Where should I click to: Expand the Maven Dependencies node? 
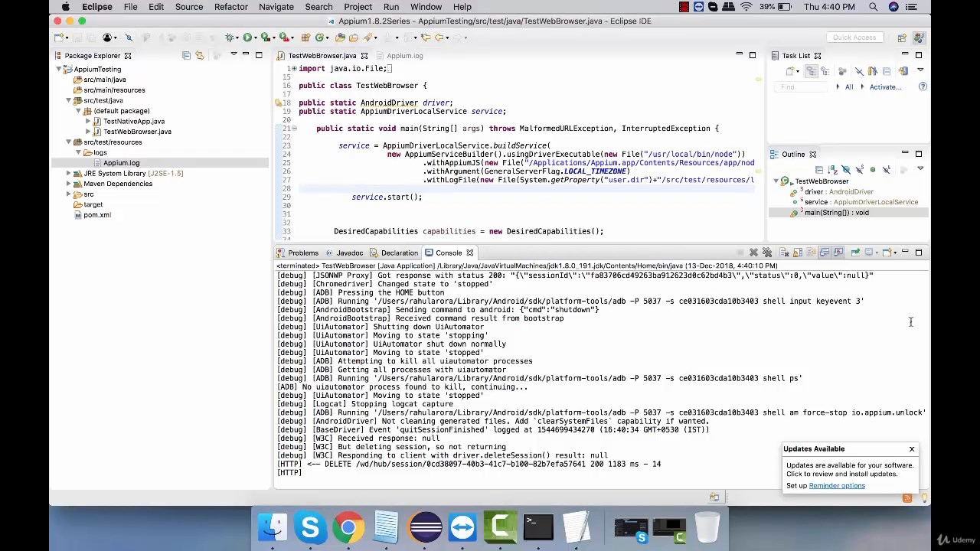pos(69,184)
